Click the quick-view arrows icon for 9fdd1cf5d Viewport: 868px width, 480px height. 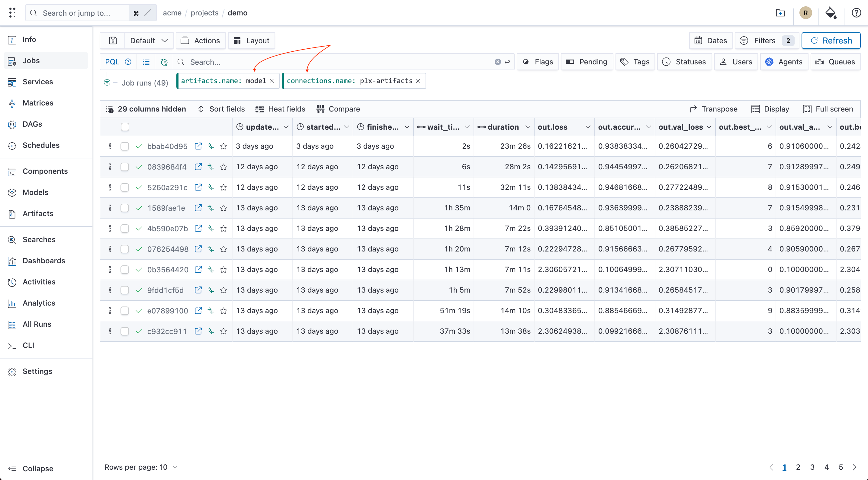click(211, 290)
